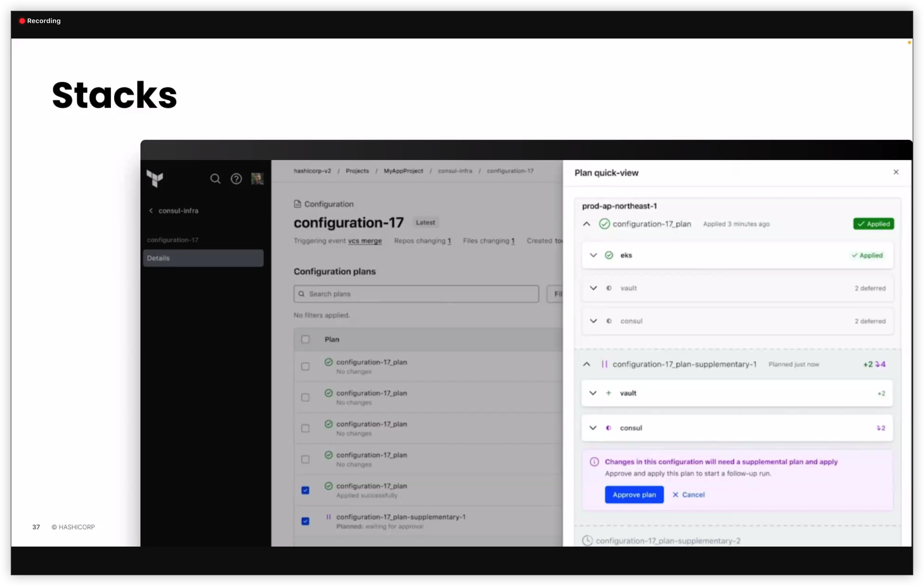
Task: Click the user avatar thumbnail
Action: (x=257, y=179)
